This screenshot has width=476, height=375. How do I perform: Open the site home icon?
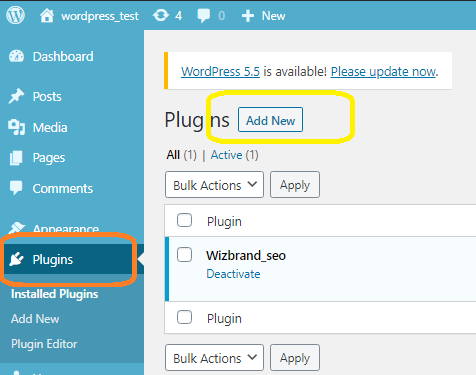[x=47, y=16]
